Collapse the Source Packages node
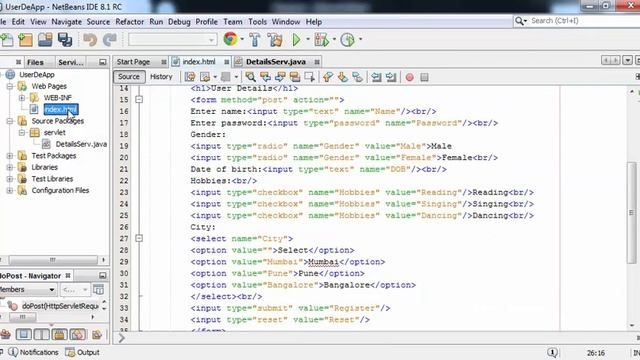This screenshot has height=360, width=640. [10, 121]
